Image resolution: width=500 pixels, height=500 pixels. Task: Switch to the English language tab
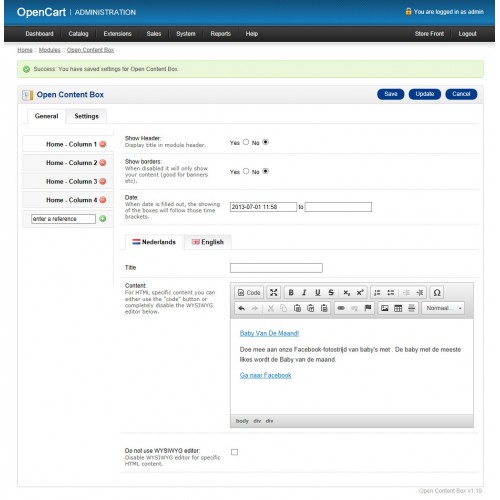coord(208,242)
